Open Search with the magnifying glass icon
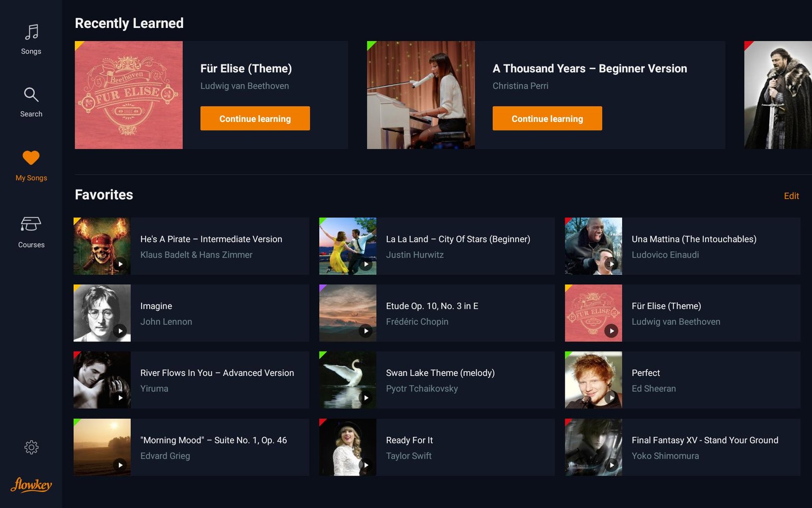Viewport: 812px width, 508px height. click(x=31, y=95)
